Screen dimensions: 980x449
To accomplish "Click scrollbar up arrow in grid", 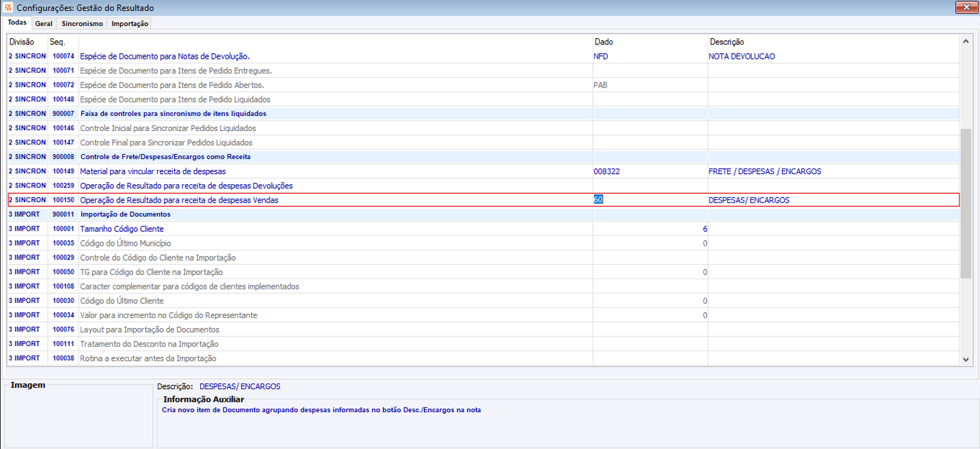I will (965, 42).
